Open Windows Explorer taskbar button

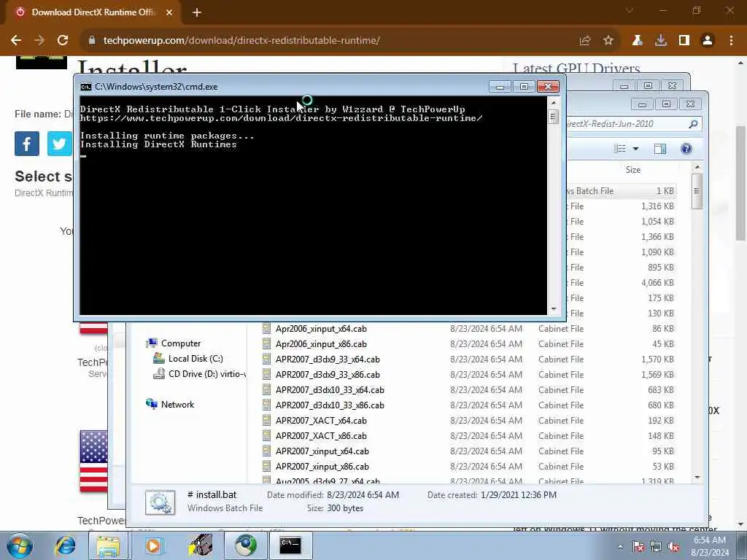(109, 545)
